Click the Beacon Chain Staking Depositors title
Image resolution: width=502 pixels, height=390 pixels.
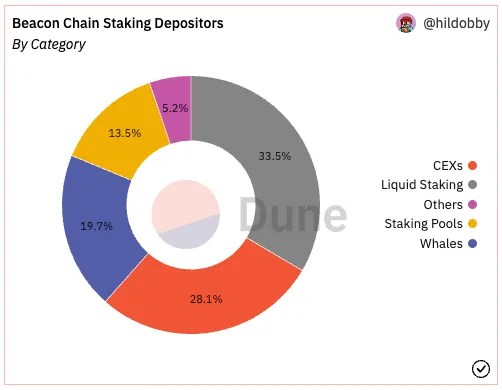118,23
